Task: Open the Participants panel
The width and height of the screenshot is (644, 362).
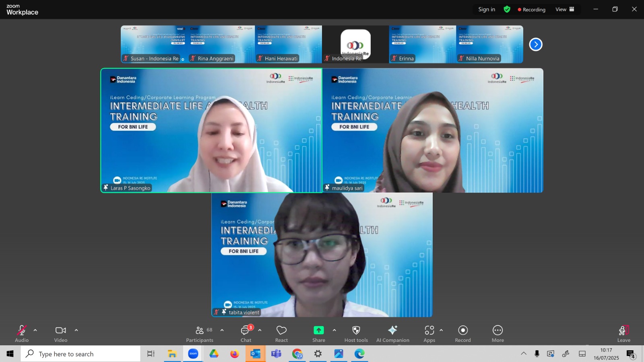Action: (x=200, y=334)
